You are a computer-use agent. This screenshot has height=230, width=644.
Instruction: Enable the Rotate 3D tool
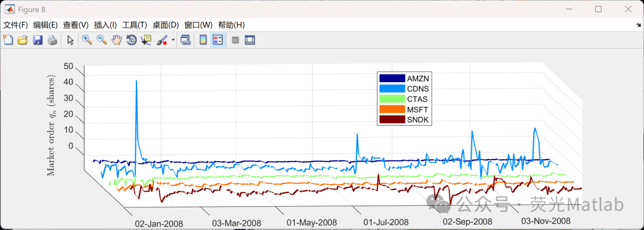(131, 40)
